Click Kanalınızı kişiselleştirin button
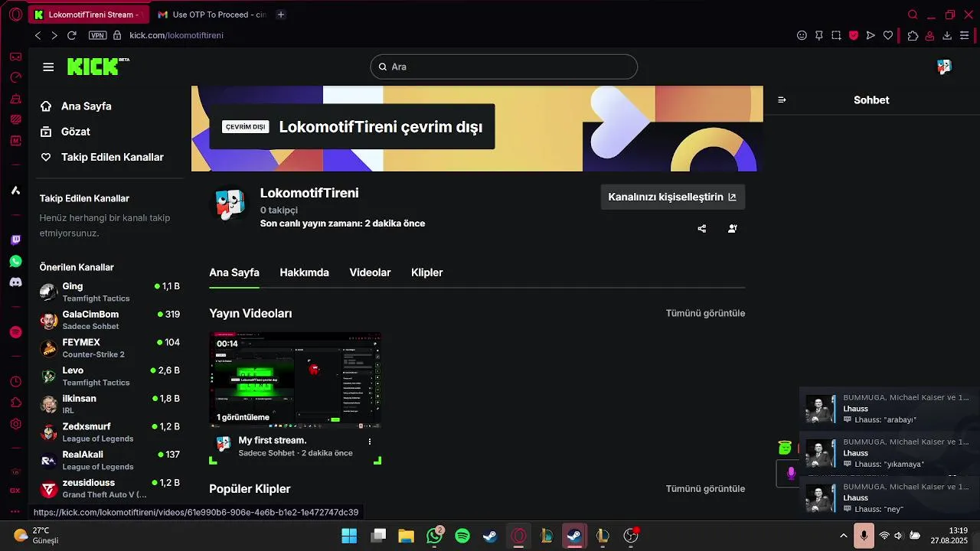The width and height of the screenshot is (980, 551). pos(672,197)
